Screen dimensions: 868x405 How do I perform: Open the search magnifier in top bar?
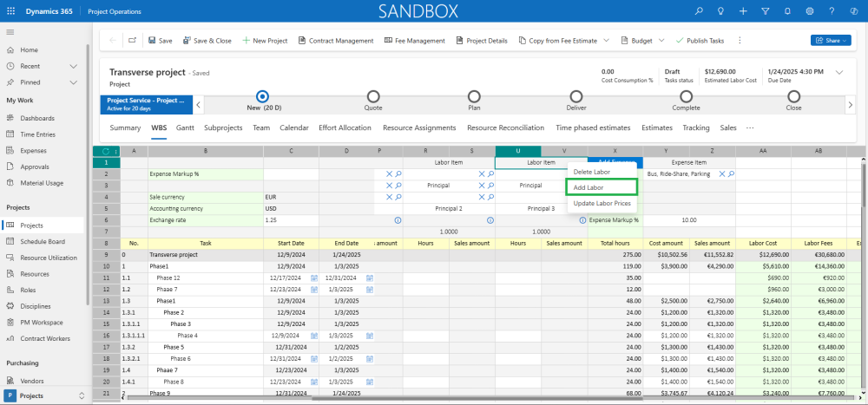[x=699, y=11]
